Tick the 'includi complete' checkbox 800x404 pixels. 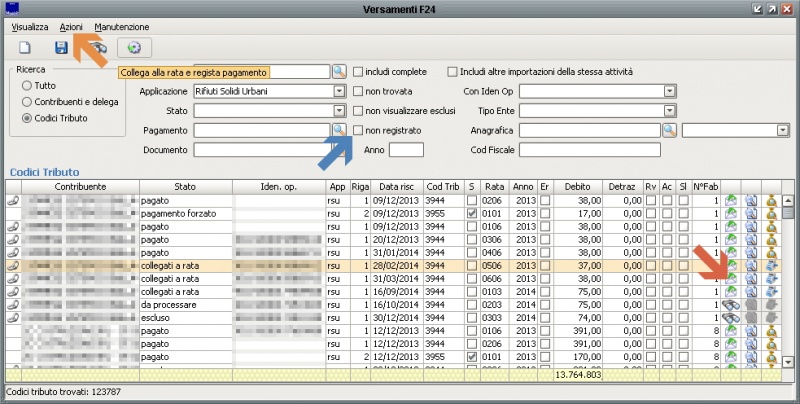[358, 72]
